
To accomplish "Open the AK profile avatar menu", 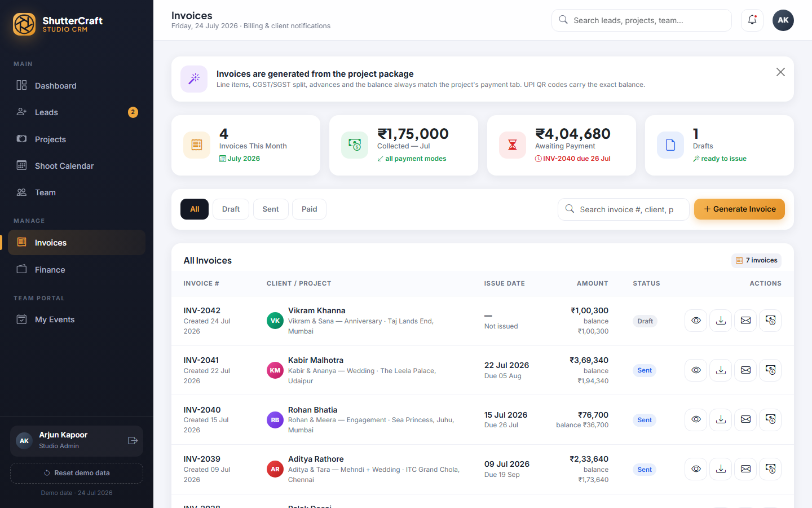I will [x=783, y=20].
